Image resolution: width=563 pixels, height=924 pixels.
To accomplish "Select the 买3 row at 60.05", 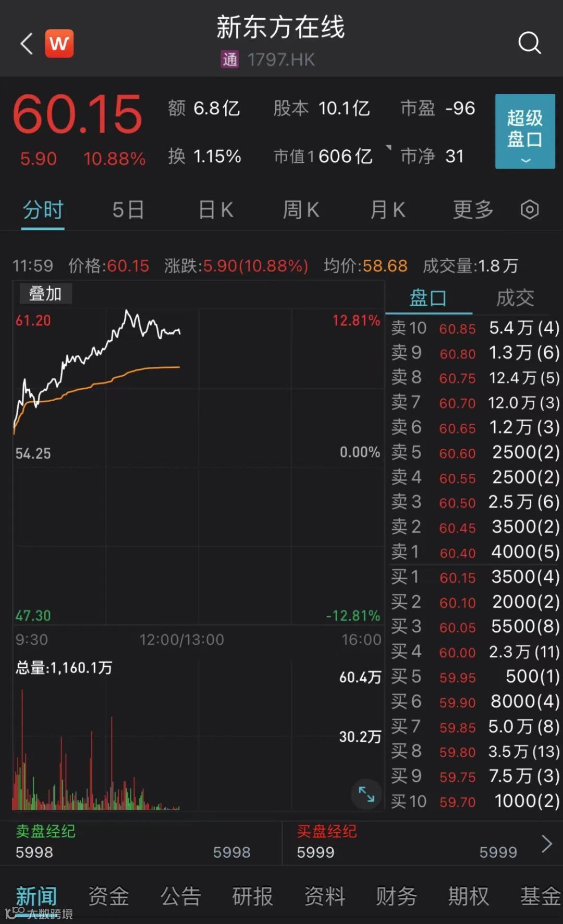I will [475, 627].
